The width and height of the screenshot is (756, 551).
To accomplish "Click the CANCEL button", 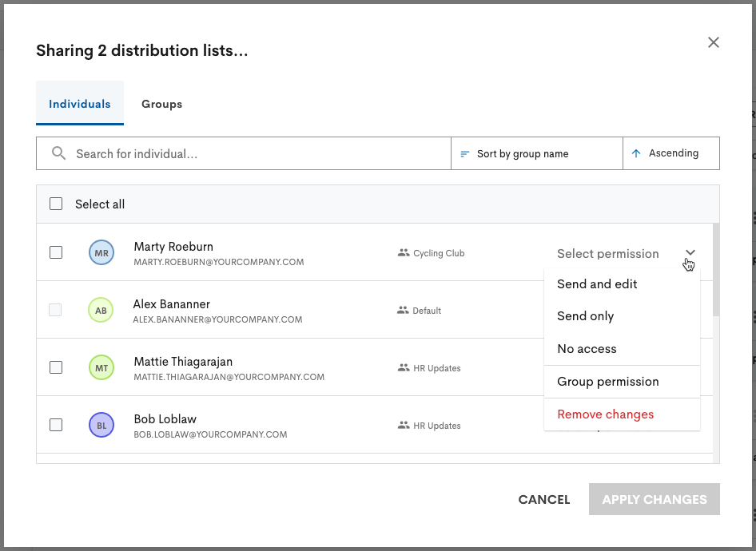I will coord(544,499).
